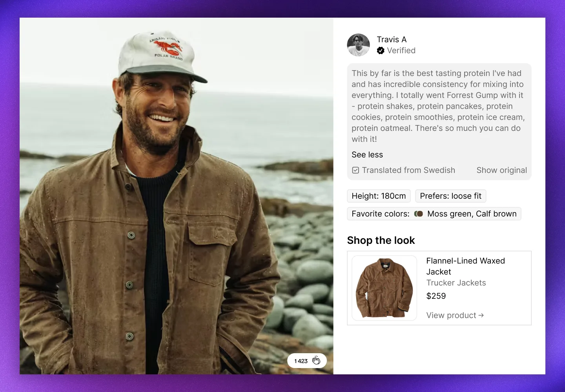Show original Swedish review text
Image resolution: width=565 pixels, height=392 pixels.
[501, 170]
